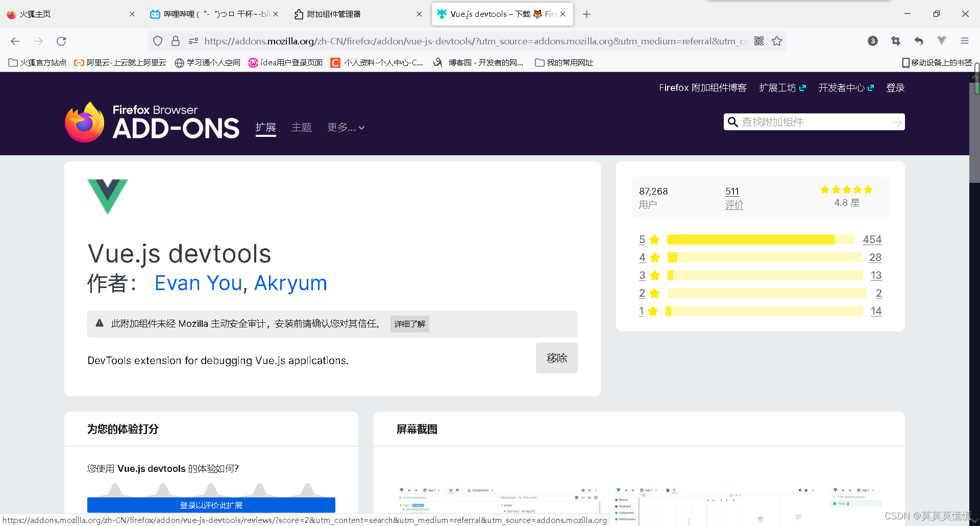Go back to the previous page

point(15,41)
